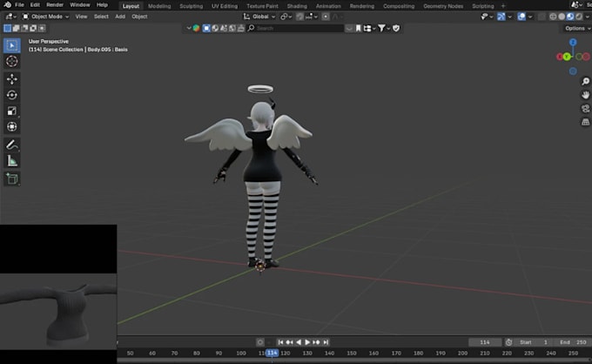This screenshot has width=592, height=364.
Task: Switch to rendered shading
Action: [579, 17]
